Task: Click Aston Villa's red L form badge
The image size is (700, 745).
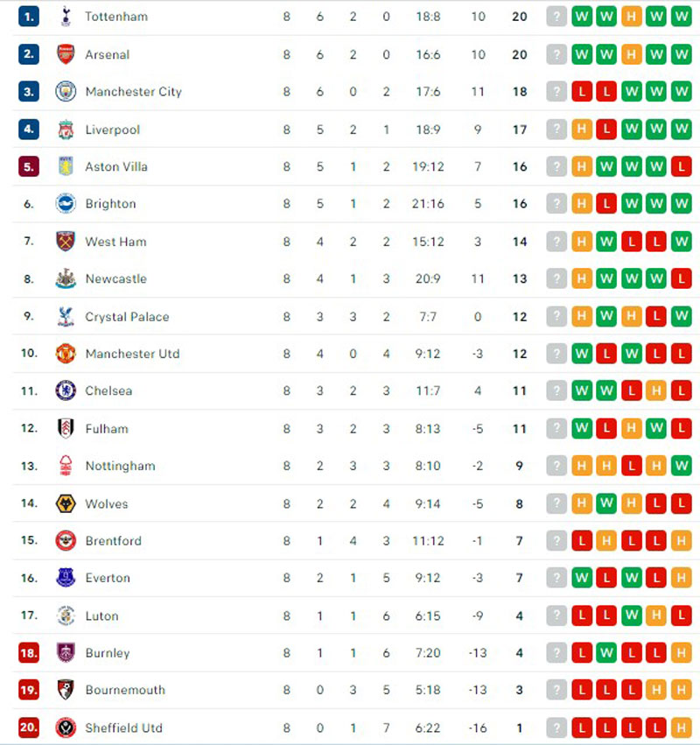Action: pos(682,166)
